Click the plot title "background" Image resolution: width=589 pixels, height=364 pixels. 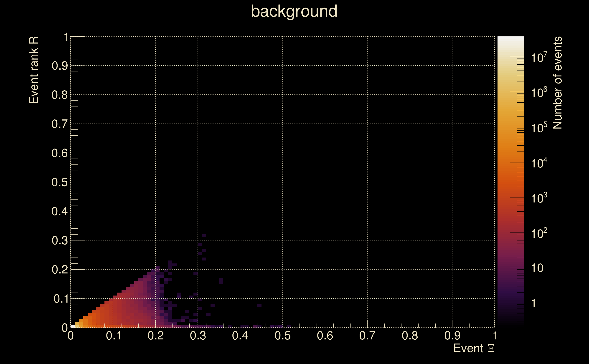[x=294, y=12]
